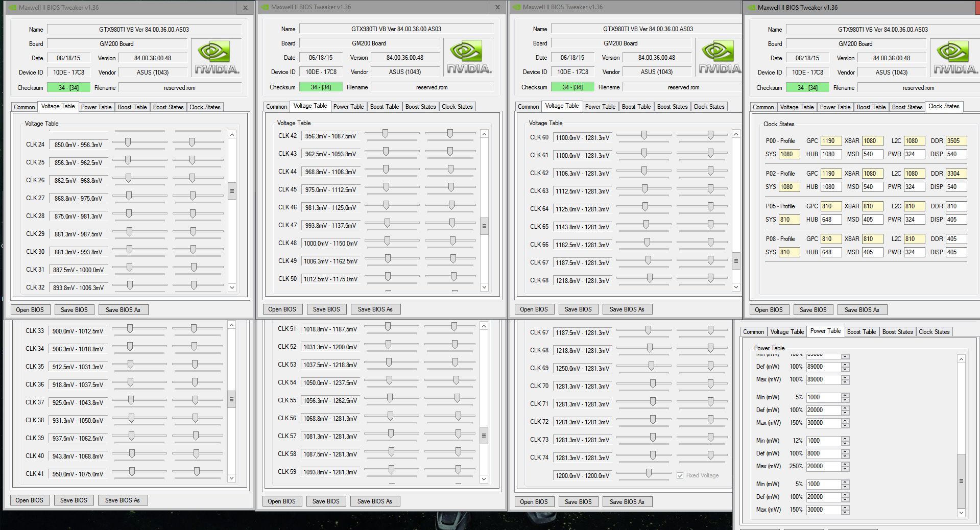980x530 pixels.
Task: Click the Min (mW) 12% field showing 1000
Action: pyautogui.click(x=824, y=441)
